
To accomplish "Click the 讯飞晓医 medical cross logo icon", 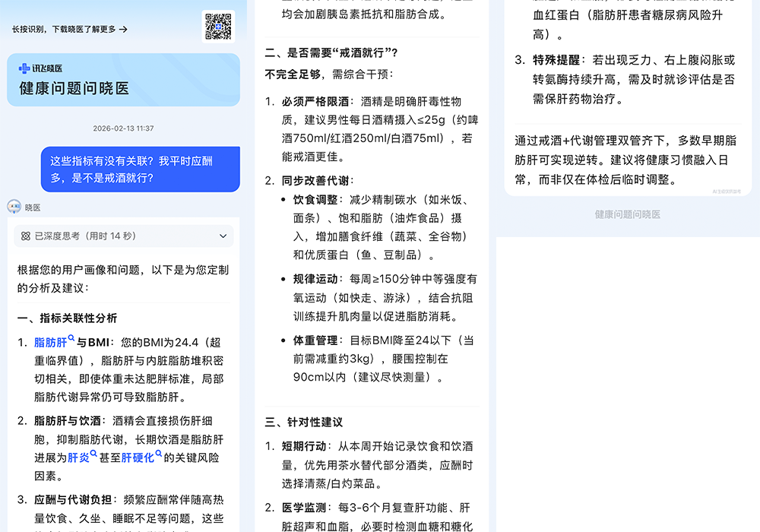I will tap(24, 68).
